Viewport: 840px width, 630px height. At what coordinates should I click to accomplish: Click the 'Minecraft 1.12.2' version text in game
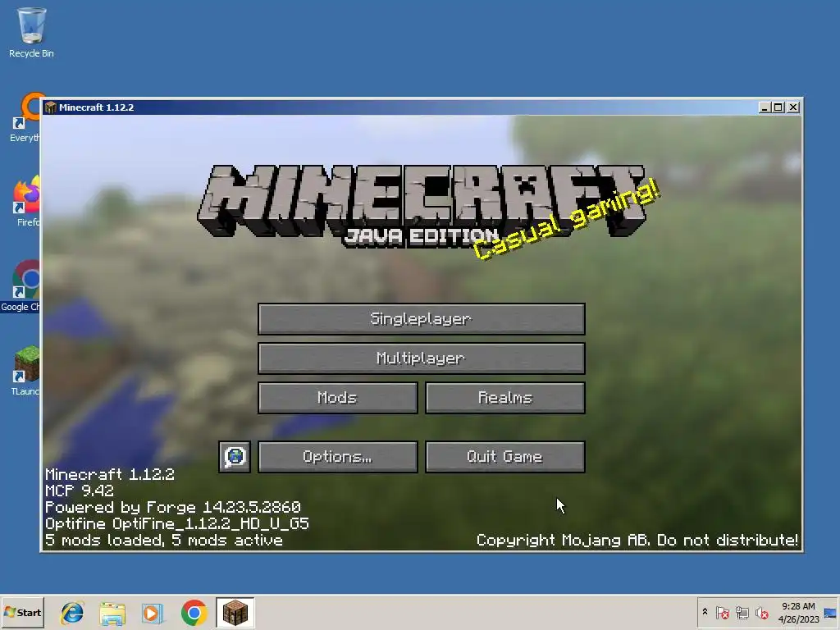coord(110,474)
